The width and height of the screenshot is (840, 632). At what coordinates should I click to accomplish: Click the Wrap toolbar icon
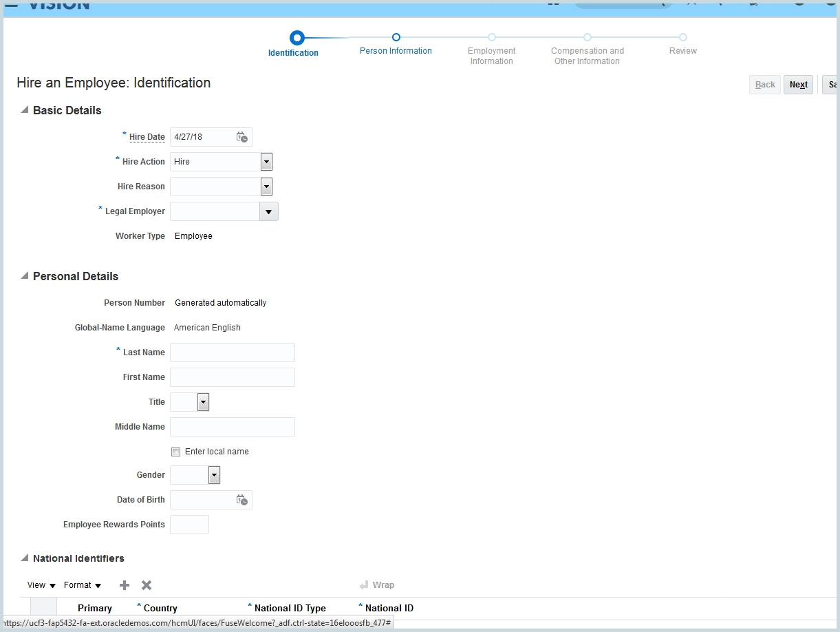point(365,585)
